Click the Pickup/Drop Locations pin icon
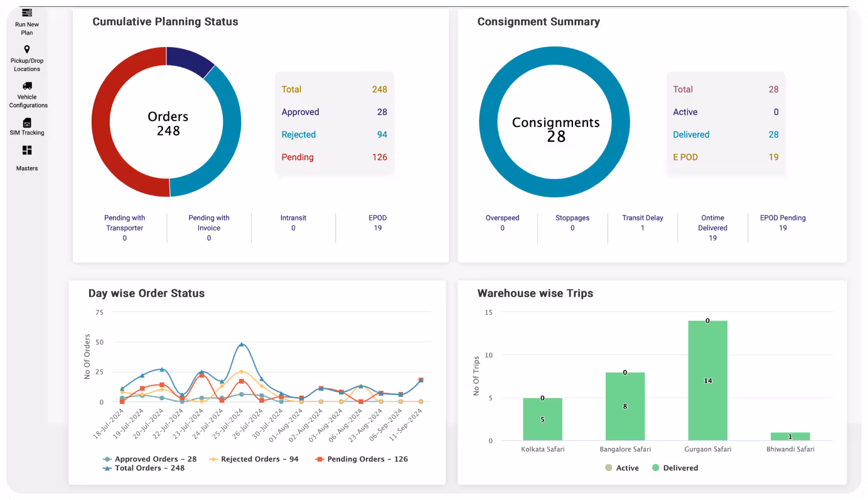Viewport: 868px width, 500px height. click(27, 50)
